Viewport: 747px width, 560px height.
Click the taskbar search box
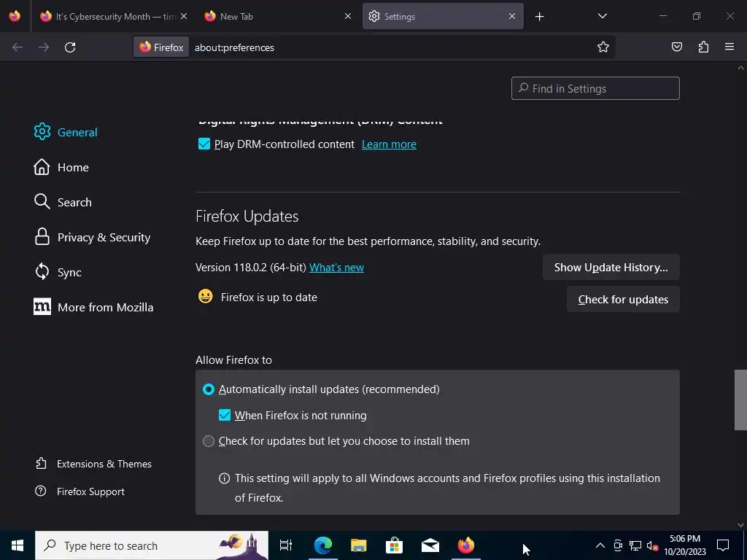[x=152, y=545]
